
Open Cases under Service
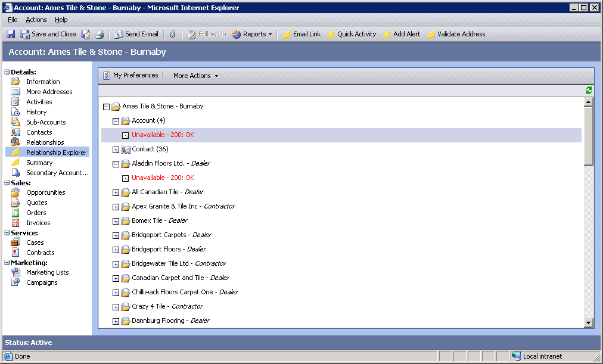click(35, 242)
